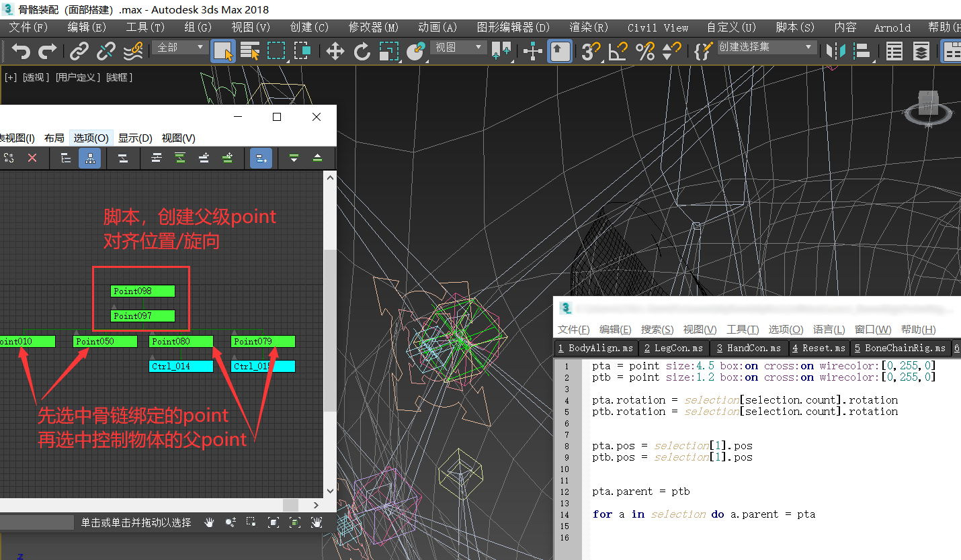The width and height of the screenshot is (961, 560).
Task: Open the 视图 reference coordinate dropdown
Action: click(458, 47)
